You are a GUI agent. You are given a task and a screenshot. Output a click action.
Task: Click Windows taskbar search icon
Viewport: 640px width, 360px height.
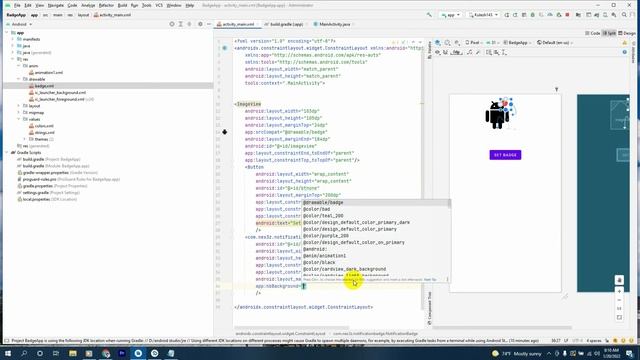point(24,353)
